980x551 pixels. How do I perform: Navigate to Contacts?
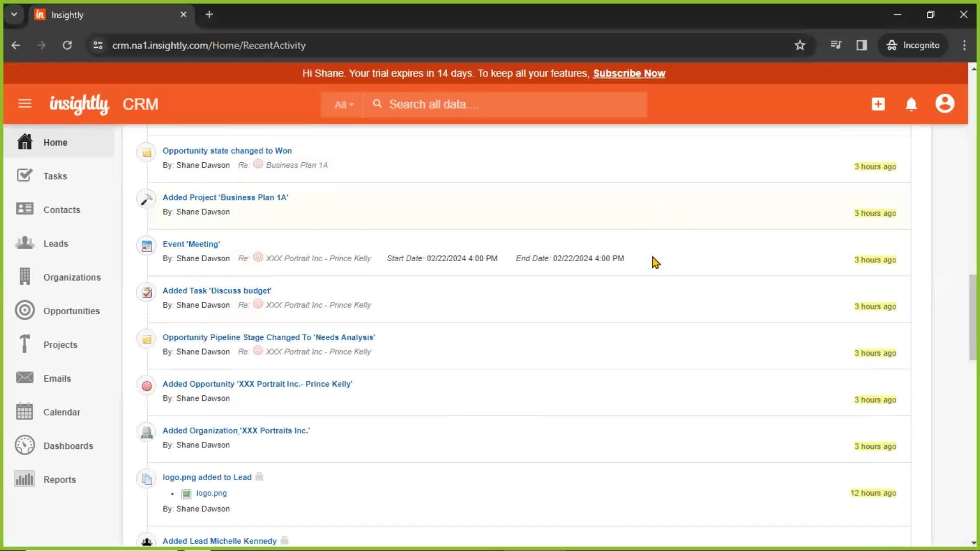click(62, 209)
